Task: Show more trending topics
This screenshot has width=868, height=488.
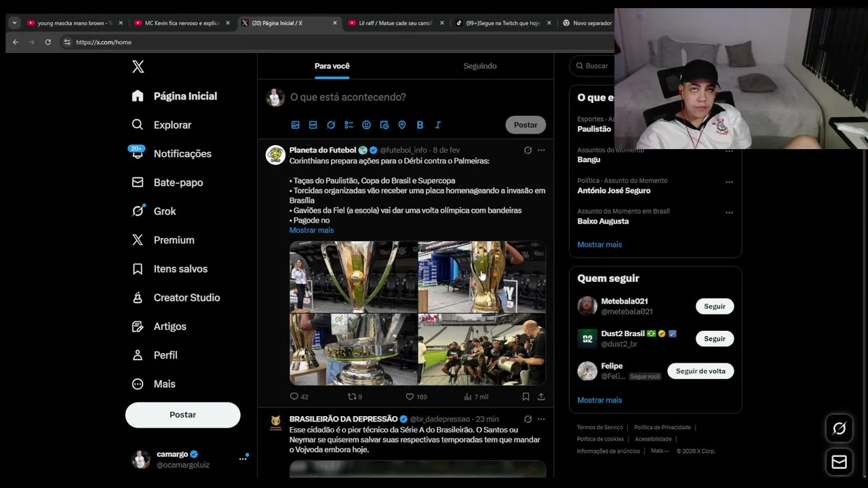Action: 599,245
